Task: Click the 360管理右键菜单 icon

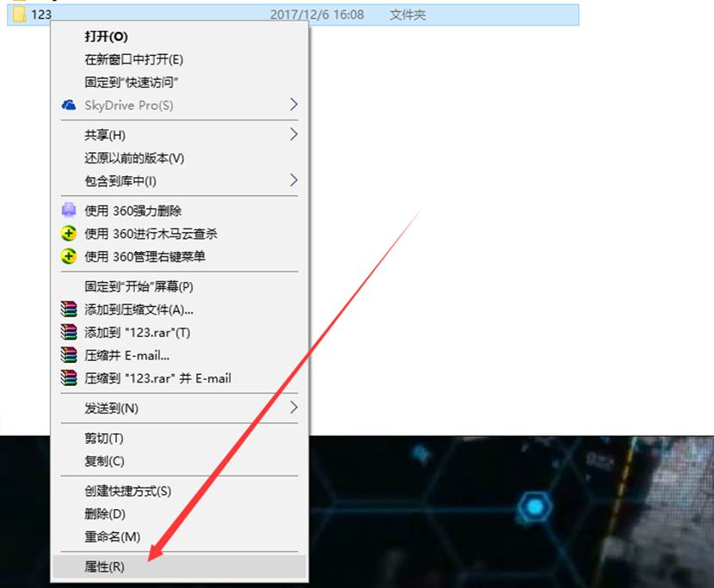Action: click(x=70, y=256)
